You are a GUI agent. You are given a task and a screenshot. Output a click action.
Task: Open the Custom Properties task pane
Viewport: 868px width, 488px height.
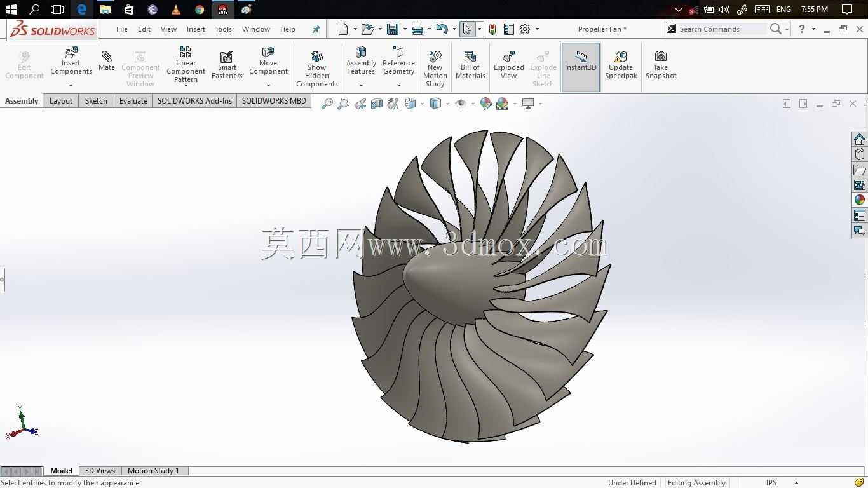(860, 215)
